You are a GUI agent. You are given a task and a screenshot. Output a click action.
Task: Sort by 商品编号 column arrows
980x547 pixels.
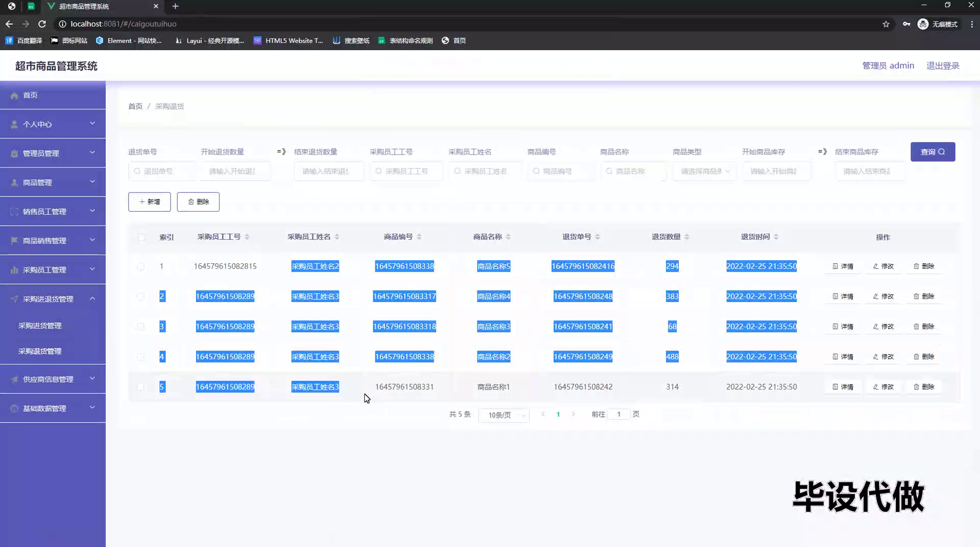419,237
